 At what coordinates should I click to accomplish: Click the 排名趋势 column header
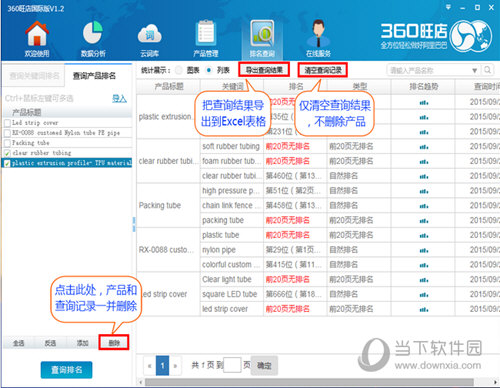coord(423,87)
